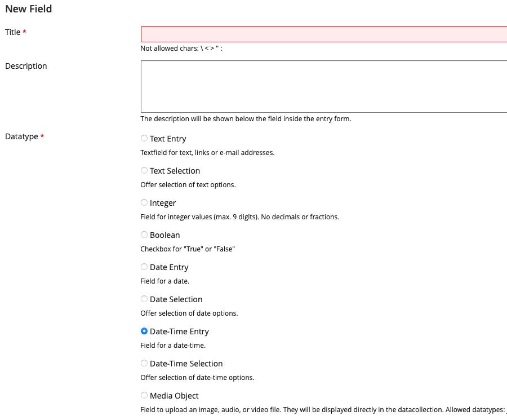Image resolution: width=507 pixels, height=420 pixels.
Task: Pick Integer as the datatype
Action: (144, 202)
